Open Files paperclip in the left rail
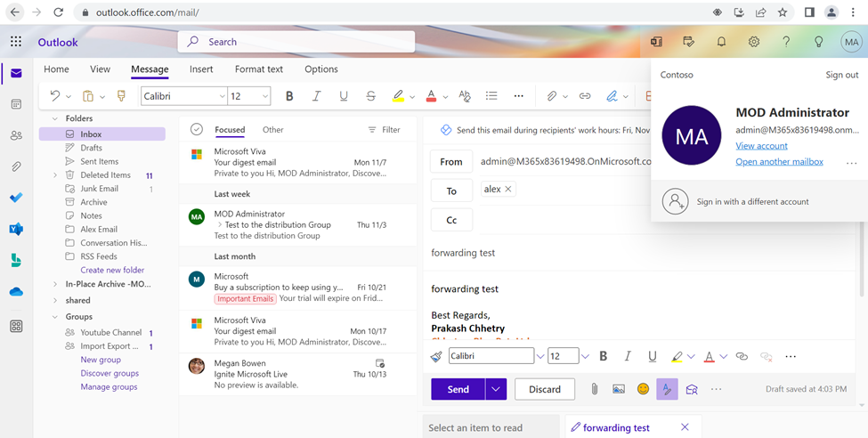 coord(16,166)
